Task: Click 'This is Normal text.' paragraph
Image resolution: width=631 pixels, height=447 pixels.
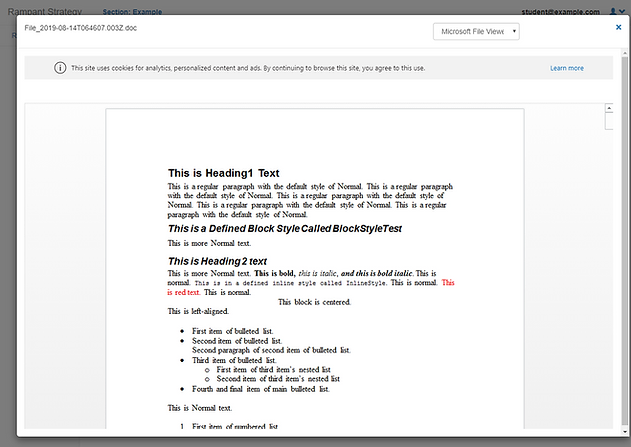Action: coord(200,408)
